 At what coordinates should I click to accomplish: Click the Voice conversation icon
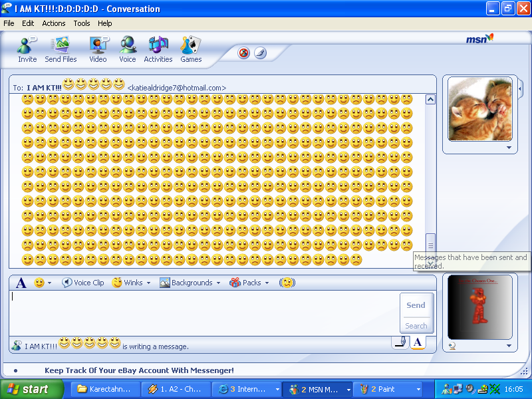(x=127, y=49)
